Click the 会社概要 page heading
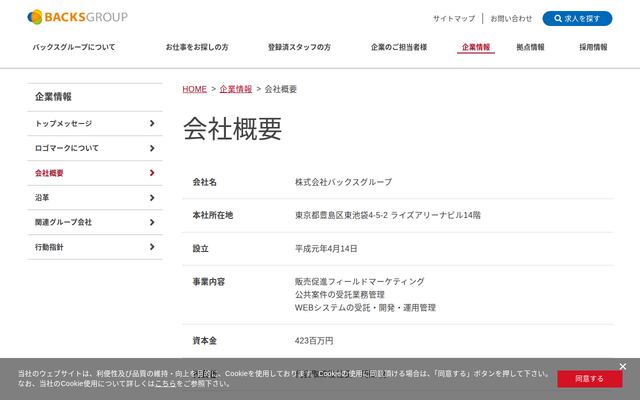The width and height of the screenshot is (640, 400). pos(232,129)
